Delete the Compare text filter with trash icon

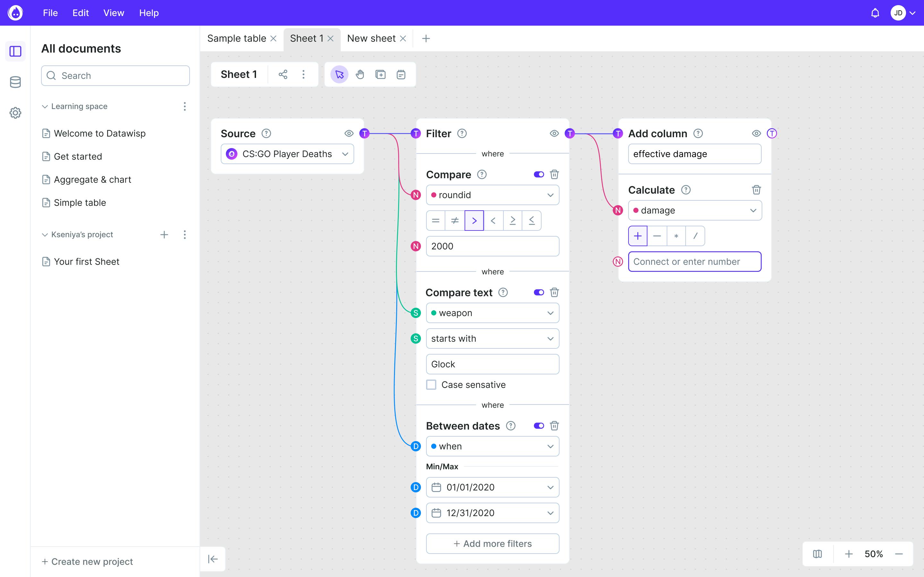coord(554,292)
